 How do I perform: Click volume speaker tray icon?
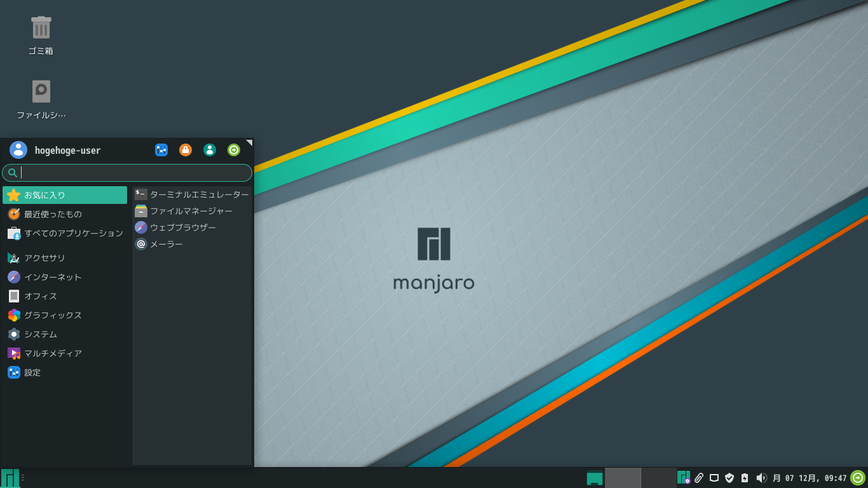pos(761,478)
